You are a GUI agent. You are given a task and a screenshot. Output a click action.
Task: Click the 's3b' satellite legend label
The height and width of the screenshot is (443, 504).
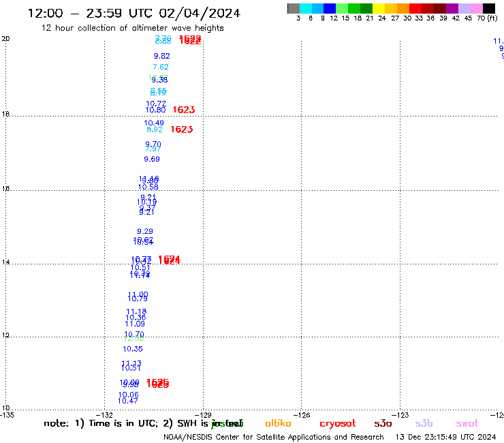point(424,423)
